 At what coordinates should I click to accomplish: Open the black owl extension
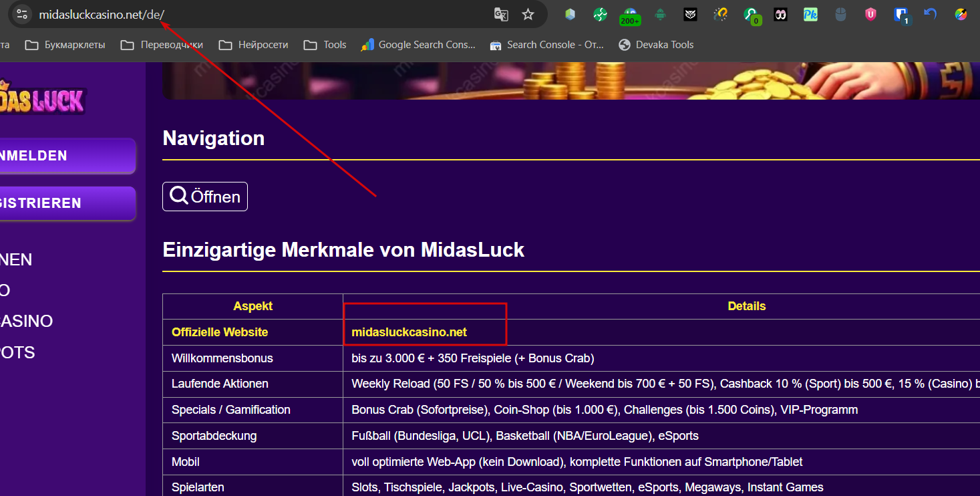click(691, 14)
